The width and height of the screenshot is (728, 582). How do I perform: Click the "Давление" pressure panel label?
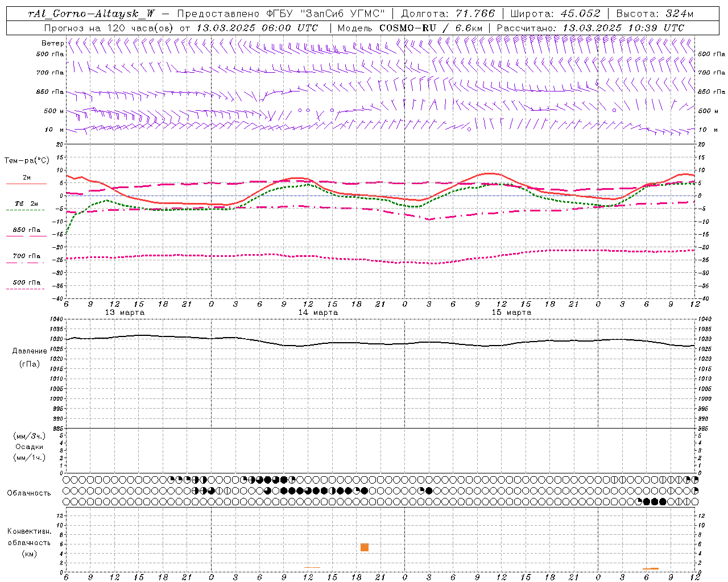[30, 351]
